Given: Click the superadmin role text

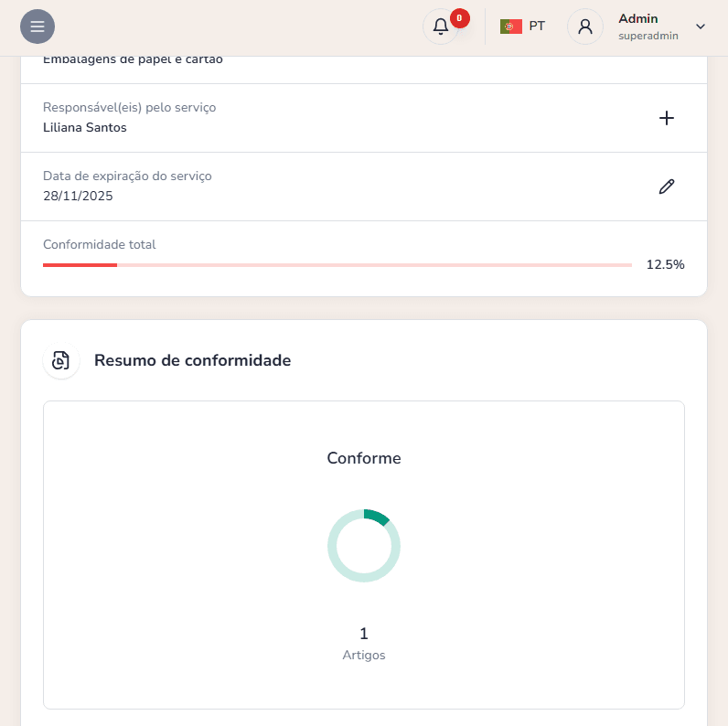Looking at the screenshot, I should point(648,36).
